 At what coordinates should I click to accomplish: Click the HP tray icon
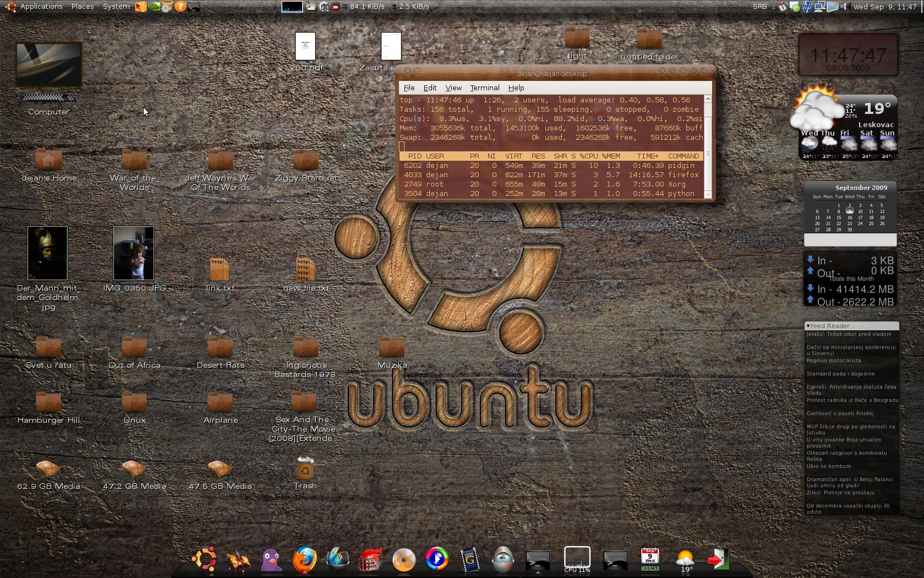point(807,7)
